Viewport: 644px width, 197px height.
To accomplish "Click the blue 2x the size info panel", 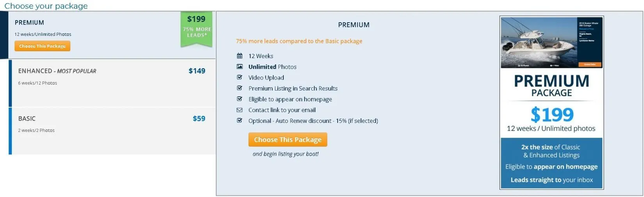I will tap(551, 163).
